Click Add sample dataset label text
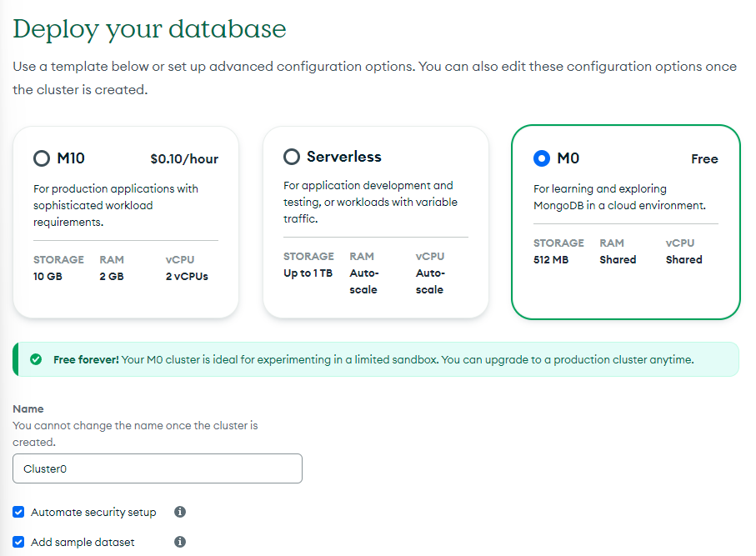The image size is (756, 556). pos(83,542)
